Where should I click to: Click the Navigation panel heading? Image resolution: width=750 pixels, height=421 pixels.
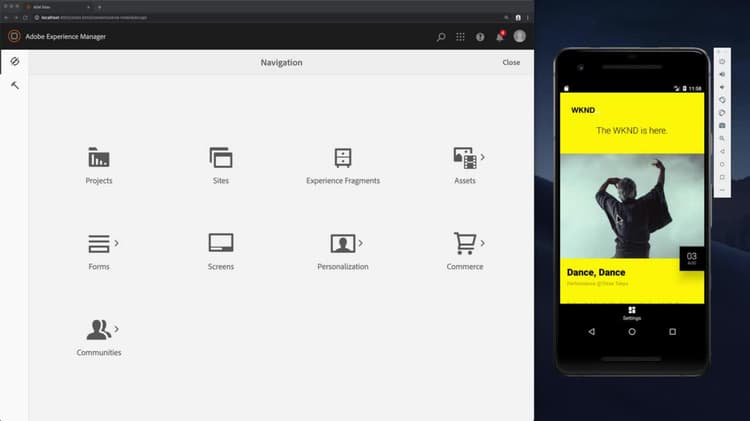pyautogui.click(x=281, y=62)
